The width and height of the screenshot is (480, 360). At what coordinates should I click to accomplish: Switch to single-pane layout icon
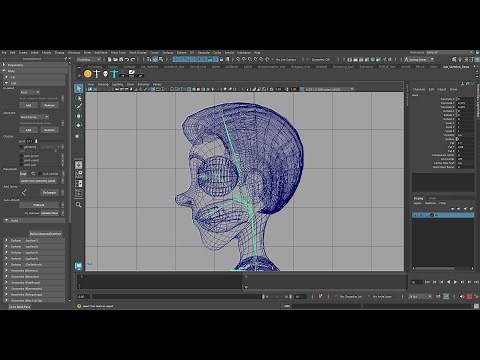coord(79,165)
